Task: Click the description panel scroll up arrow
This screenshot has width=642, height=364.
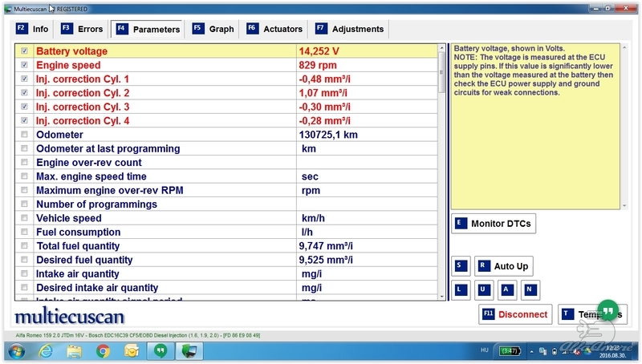Action: tap(624, 48)
